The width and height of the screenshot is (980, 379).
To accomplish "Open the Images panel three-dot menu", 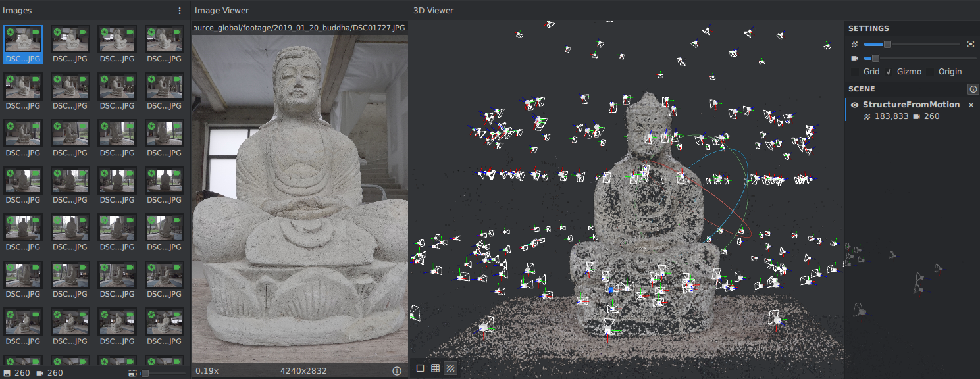I will 180,11.
